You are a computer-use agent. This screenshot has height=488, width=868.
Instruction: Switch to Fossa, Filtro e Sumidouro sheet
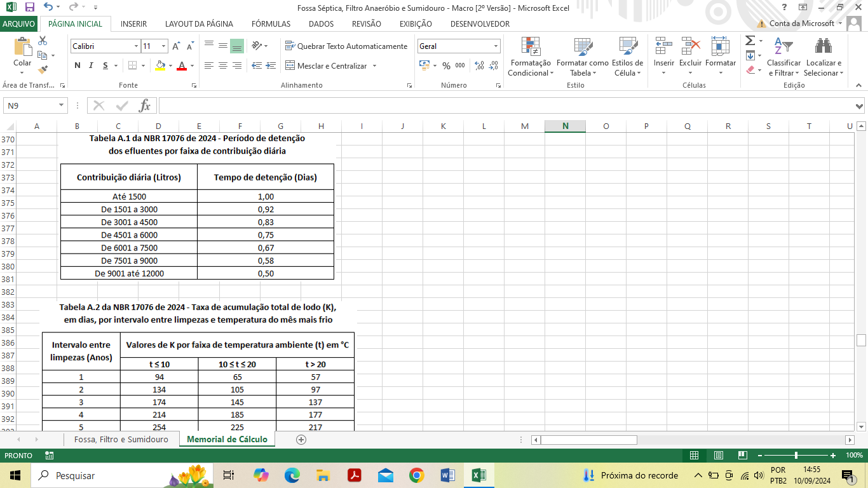121,440
